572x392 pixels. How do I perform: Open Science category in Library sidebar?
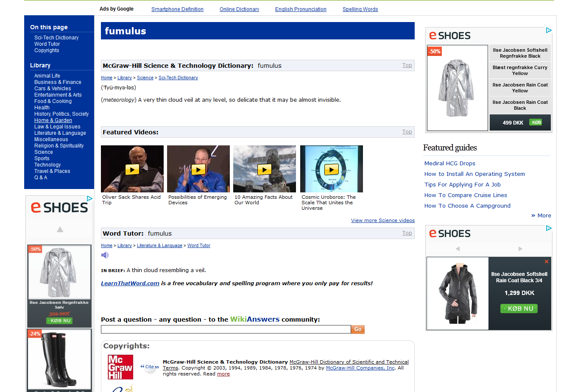click(44, 152)
